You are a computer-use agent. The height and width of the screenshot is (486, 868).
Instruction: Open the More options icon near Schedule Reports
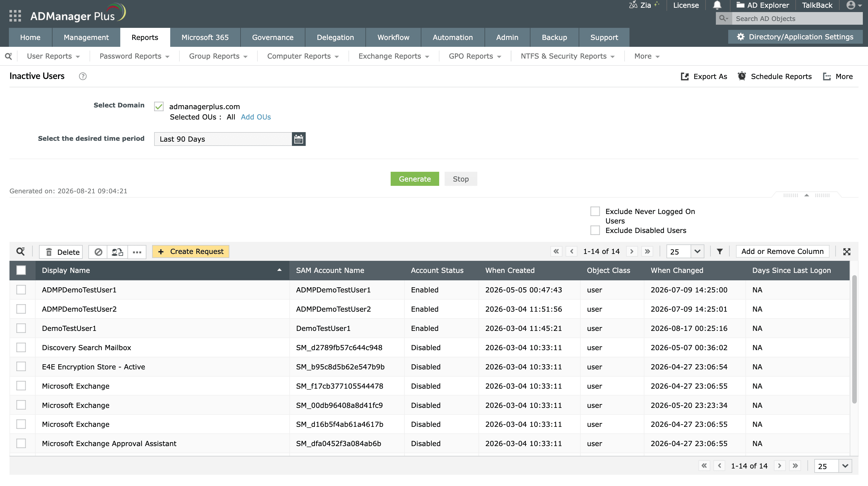coord(827,77)
